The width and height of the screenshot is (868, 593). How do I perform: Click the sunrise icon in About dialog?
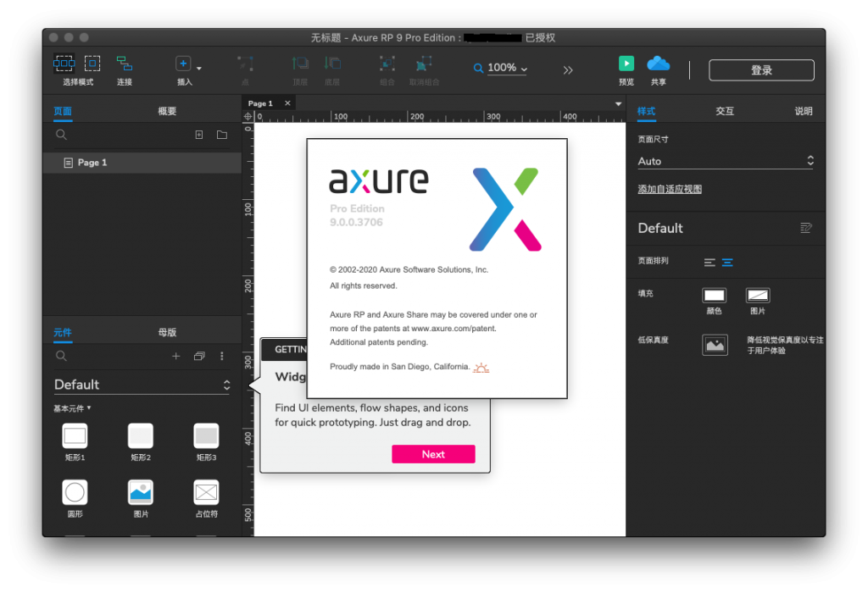(481, 368)
